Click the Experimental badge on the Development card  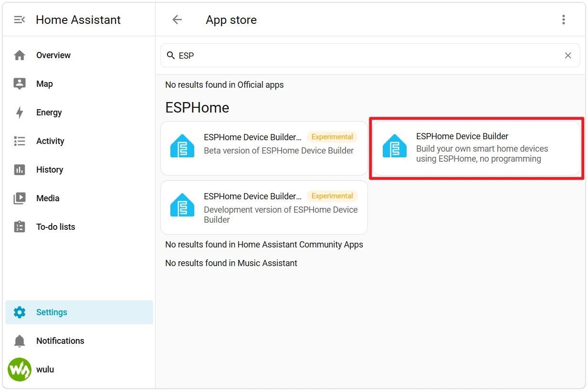(332, 196)
